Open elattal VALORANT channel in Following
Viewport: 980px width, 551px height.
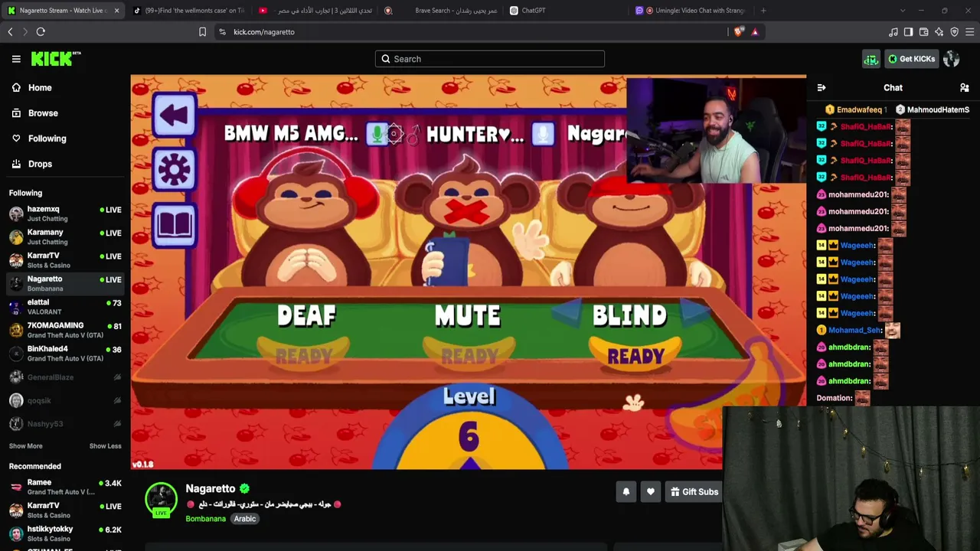tap(65, 307)
